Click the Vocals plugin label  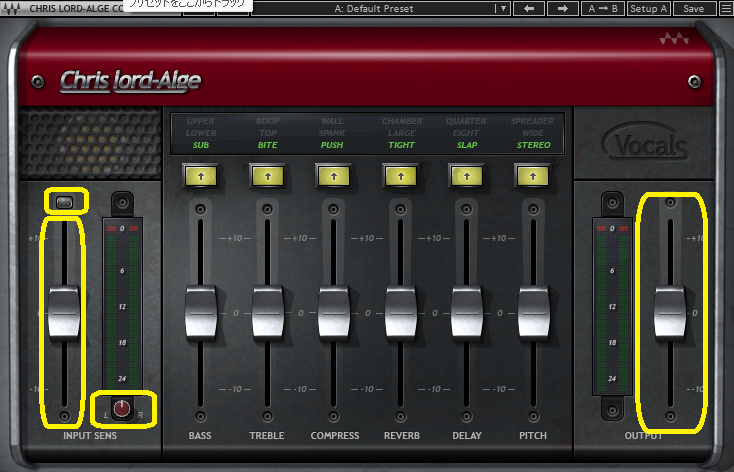(647, 147)
